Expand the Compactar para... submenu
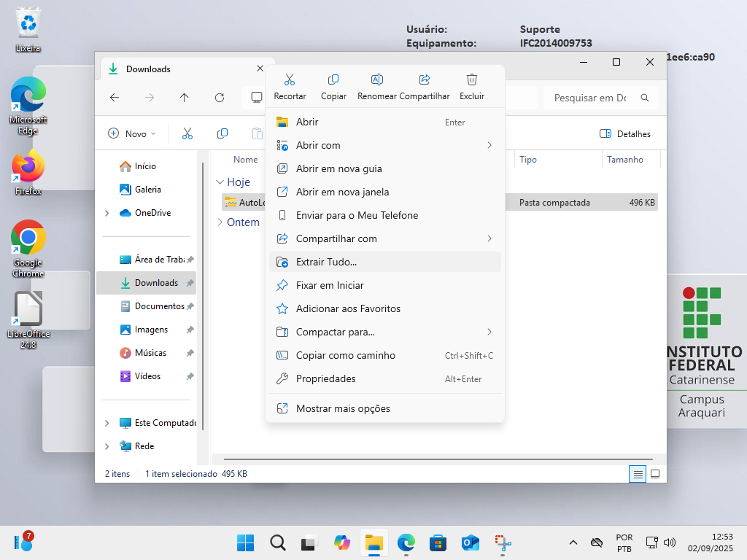This screenshot has height=560, width=747. [x=489, y=332]
